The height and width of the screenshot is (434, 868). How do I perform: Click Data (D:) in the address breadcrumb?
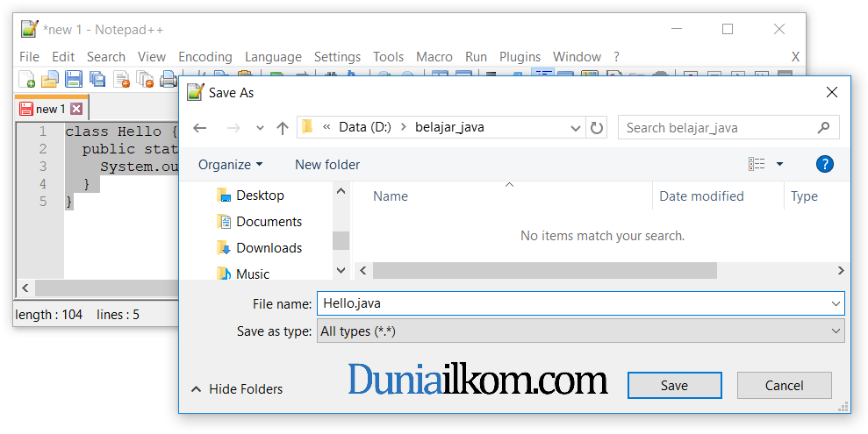tap(365, 127)
